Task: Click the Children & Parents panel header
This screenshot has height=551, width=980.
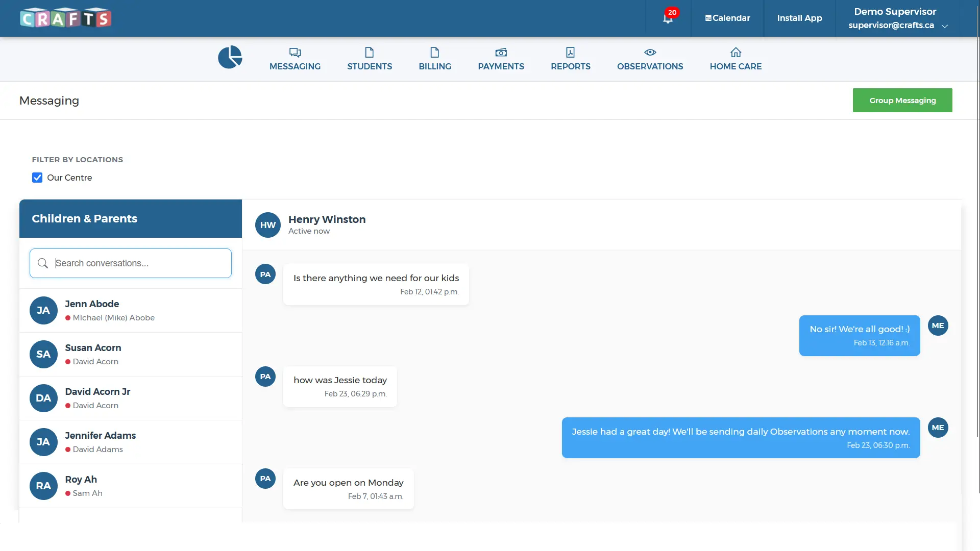Action: 131,218
